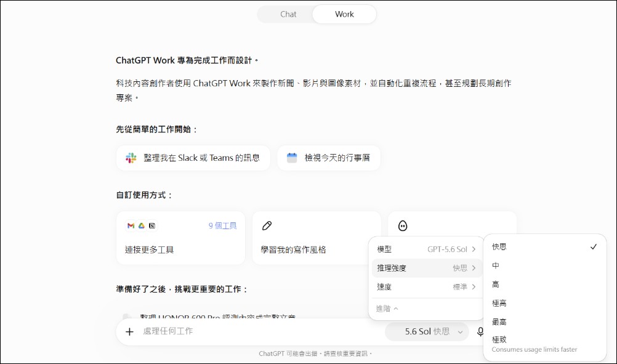Open the 連接更多工具 card
Image resolution: width=617 pixels, height=364 pixels.
180,238
